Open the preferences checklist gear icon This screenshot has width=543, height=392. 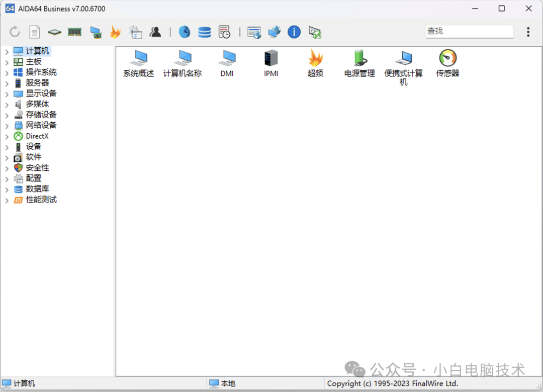pos(135,32)
